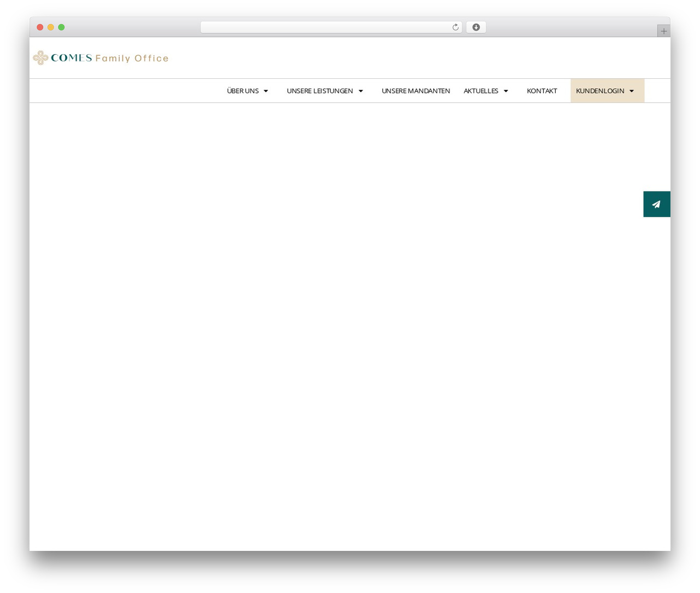Open the browser downloads button
This screenshot has width=700, height=593.
476,27
